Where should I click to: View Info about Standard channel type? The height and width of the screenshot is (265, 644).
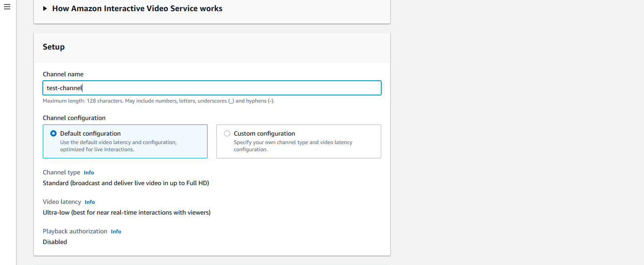tap(89, 172)
